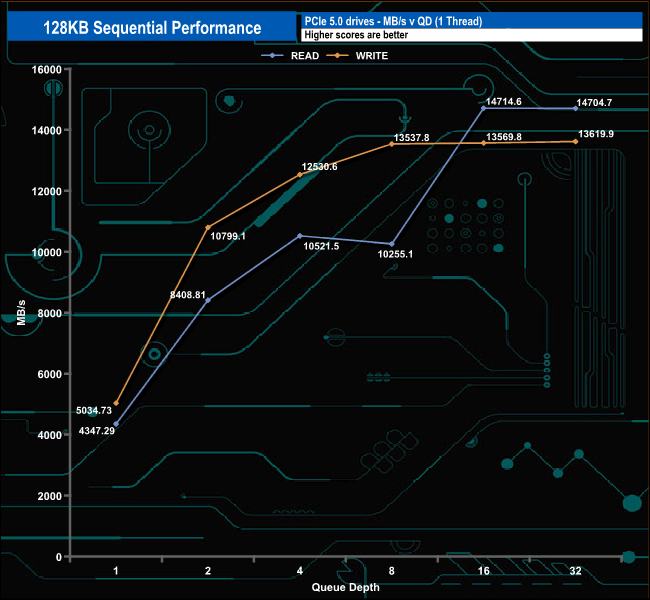Select the read data label 10521.5
Viewport: 650px width, 600px height.
coord(321,246)
